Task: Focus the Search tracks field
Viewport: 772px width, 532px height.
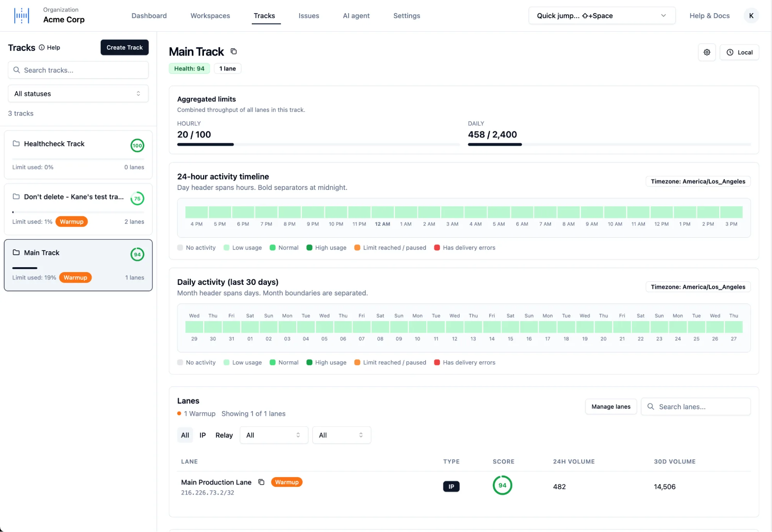Action: pyautogui.click(x=78, y=70)
